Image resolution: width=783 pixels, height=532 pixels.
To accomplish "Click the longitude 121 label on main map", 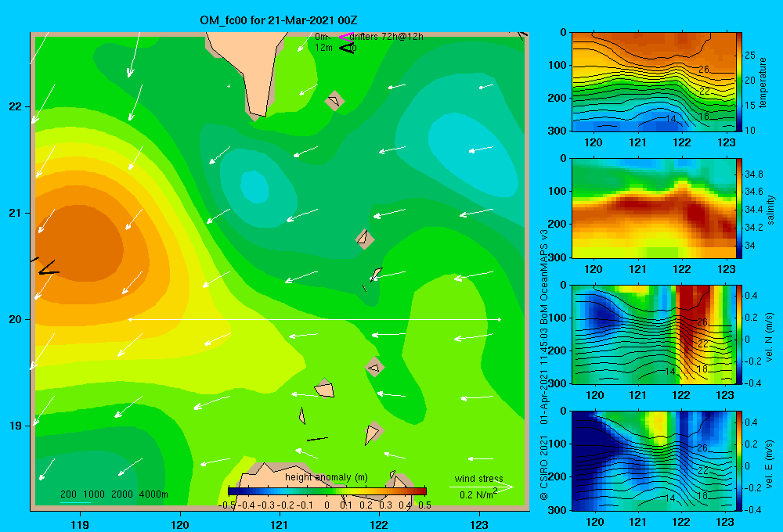I will pos(280,524).
